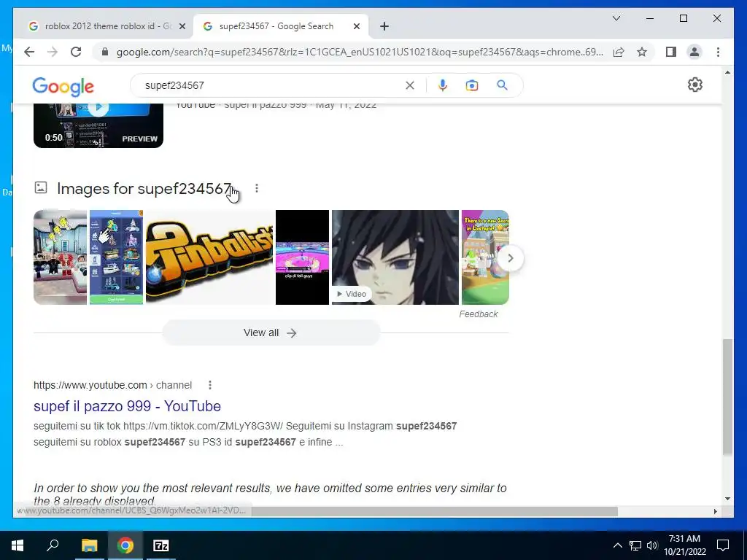747x560 pixels.
Task: Open Google quick settings gear
Action: coord(695,85)
